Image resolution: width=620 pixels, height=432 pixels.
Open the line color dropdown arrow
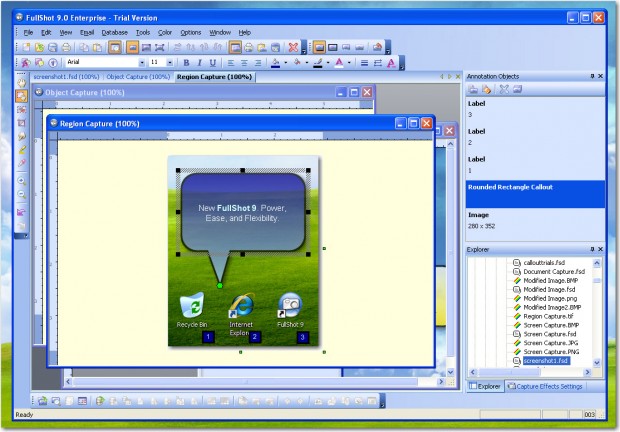point(328,63)
